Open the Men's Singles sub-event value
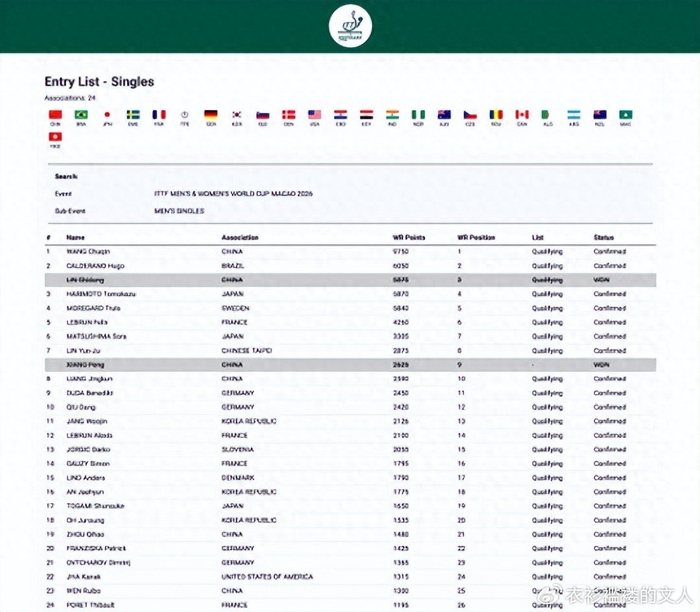This screenshot has height=612, width=700. (181, 211)
